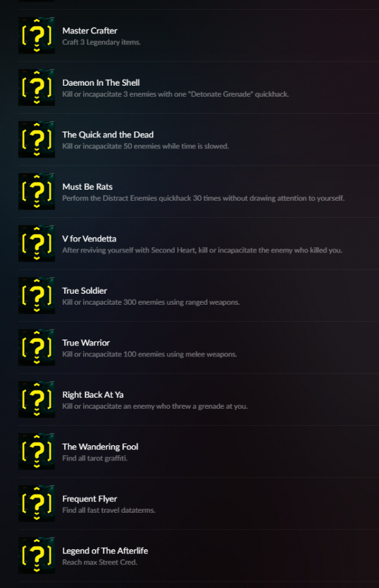
Task: Select the 'Craft 3 Legendary items.' description
Action: (x=101, y=43)
